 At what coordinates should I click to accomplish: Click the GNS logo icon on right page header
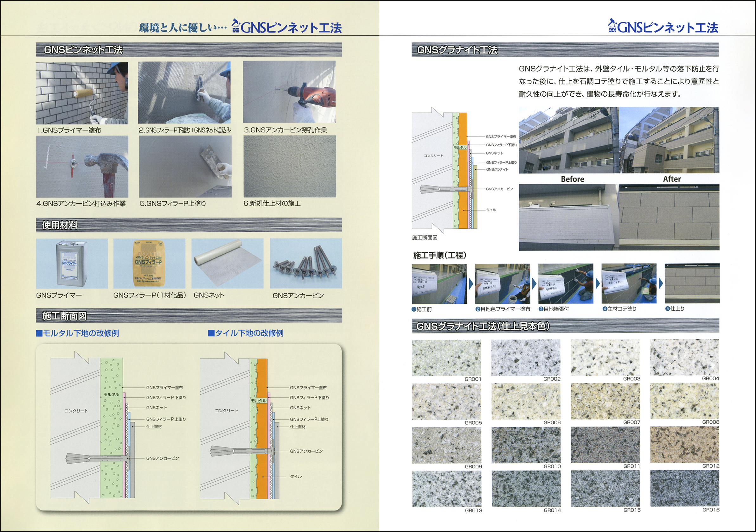[612, 25]
